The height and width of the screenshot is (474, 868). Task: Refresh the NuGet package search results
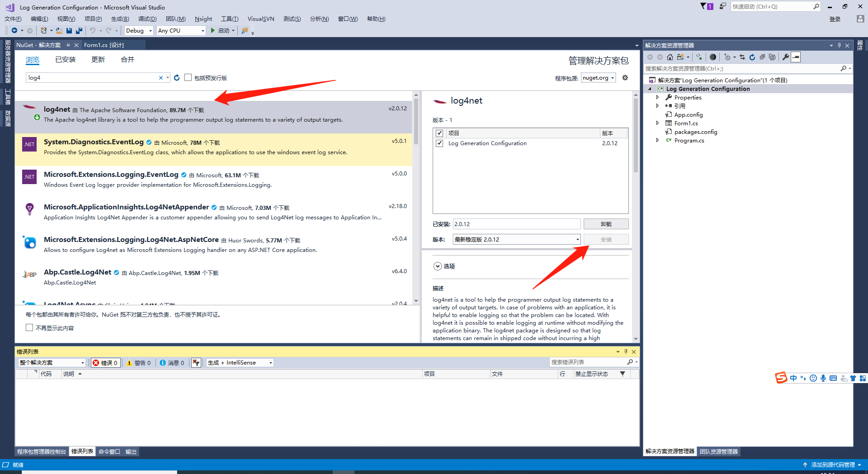[177, 78]
